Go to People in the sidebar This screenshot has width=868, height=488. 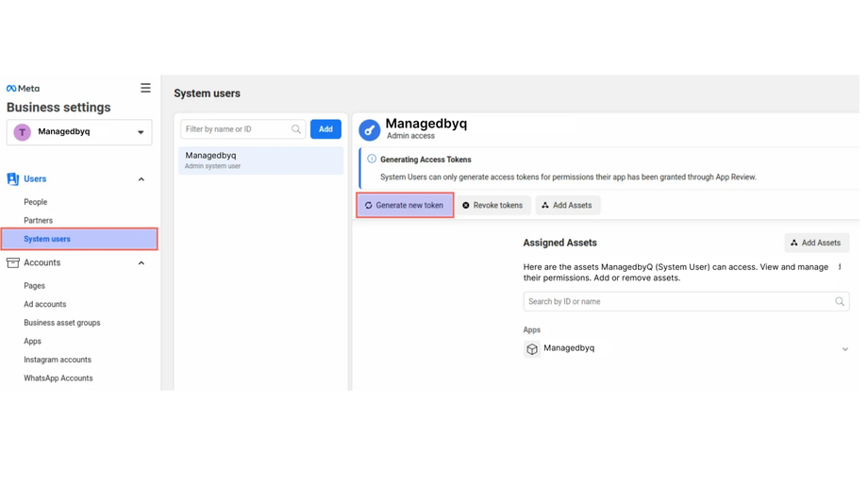[x=36, y=202]
